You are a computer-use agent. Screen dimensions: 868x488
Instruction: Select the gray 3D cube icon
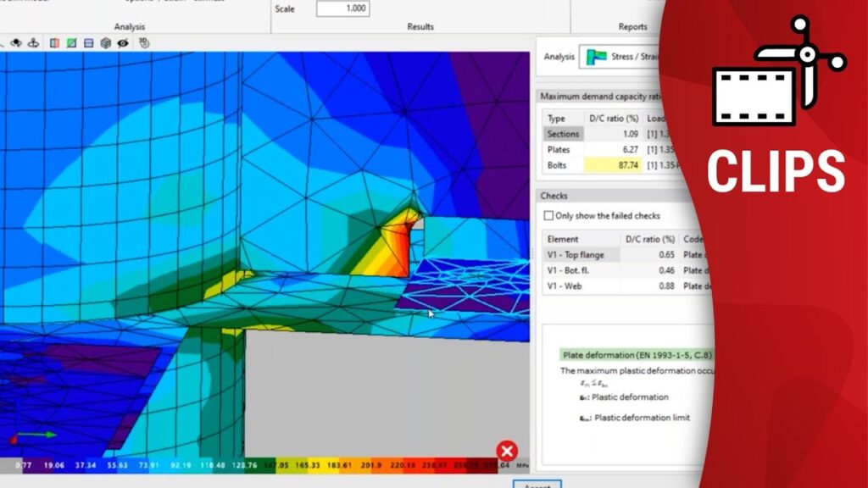[x=106, y=42]
